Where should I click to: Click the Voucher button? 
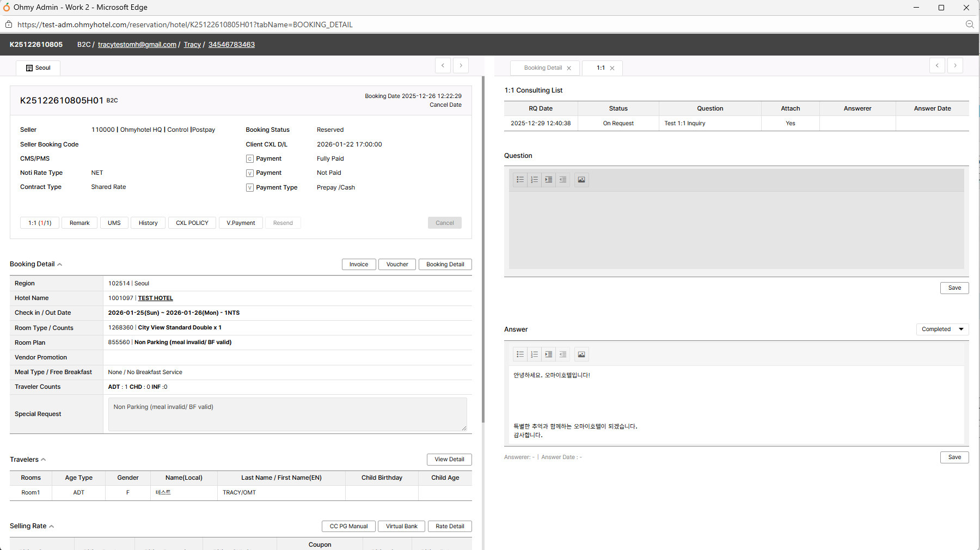pyautogui.click(x=397, y=265)
